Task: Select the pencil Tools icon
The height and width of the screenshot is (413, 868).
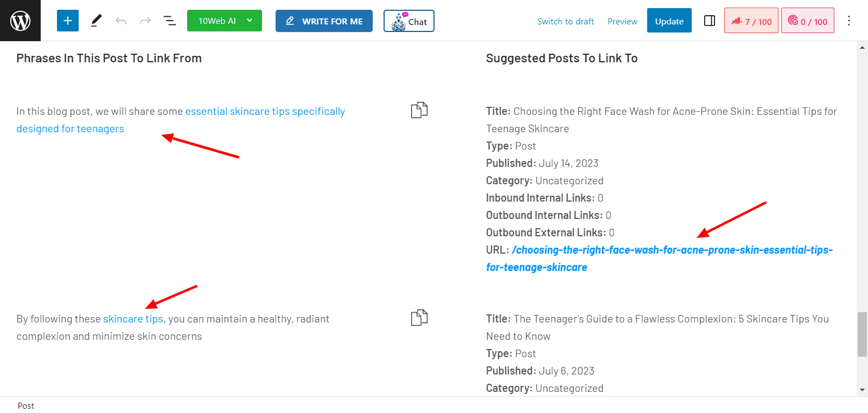Action: point(96,21)
